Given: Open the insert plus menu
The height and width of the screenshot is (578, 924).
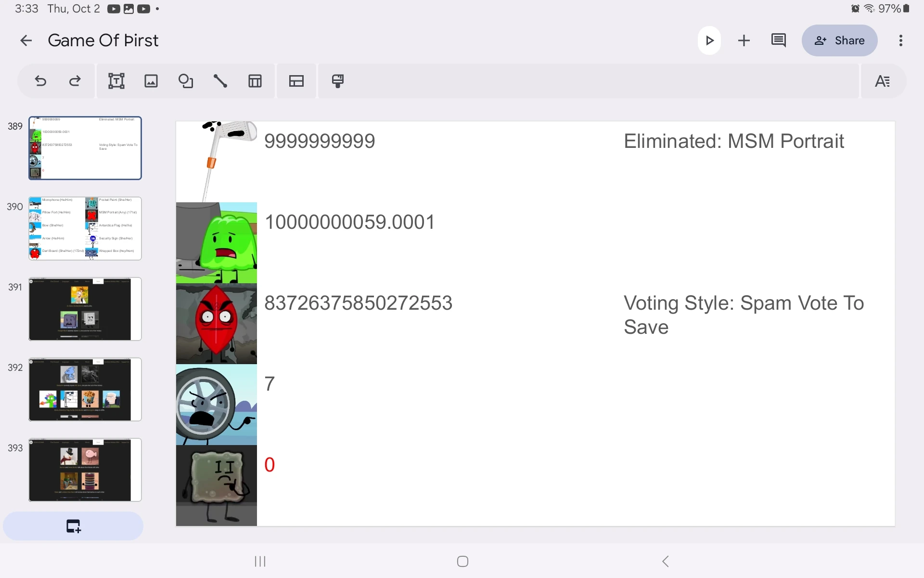Looking at the screenshot, I should tap(744, 40).
